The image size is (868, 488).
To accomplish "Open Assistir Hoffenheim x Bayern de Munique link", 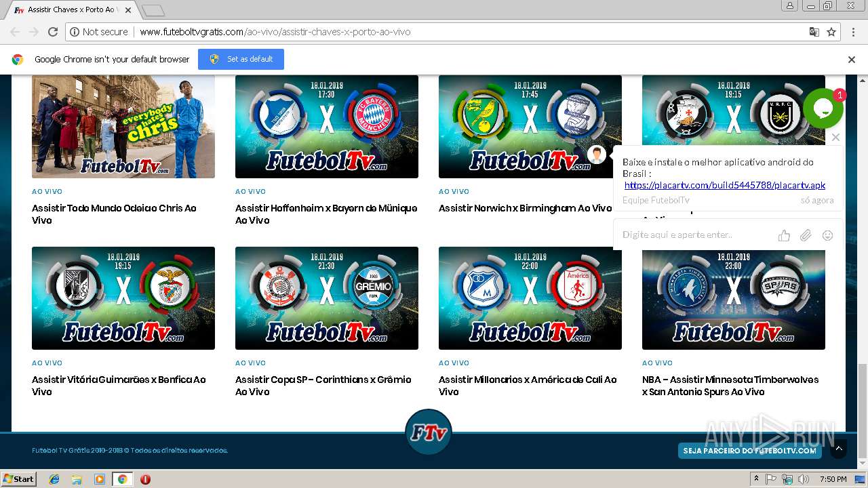I will click(326, 214).
